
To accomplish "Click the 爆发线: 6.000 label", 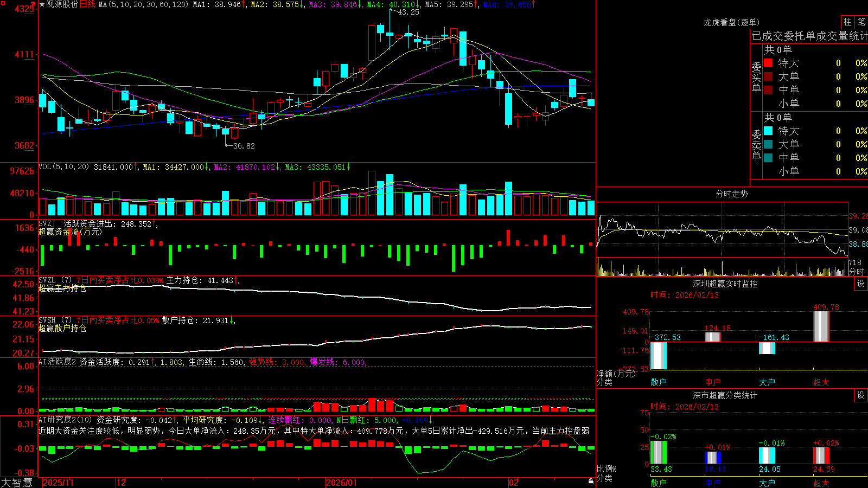I will pyautogui.click(x=338, y=362).
